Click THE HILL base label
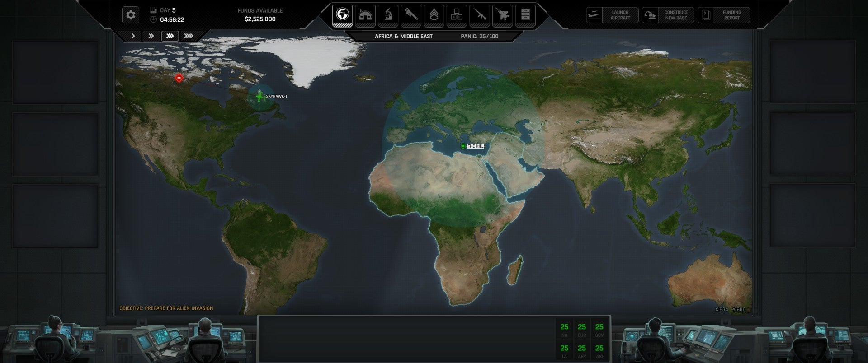Image resolution: width=868 pixels, height=363 pixels. click(476, 146)
